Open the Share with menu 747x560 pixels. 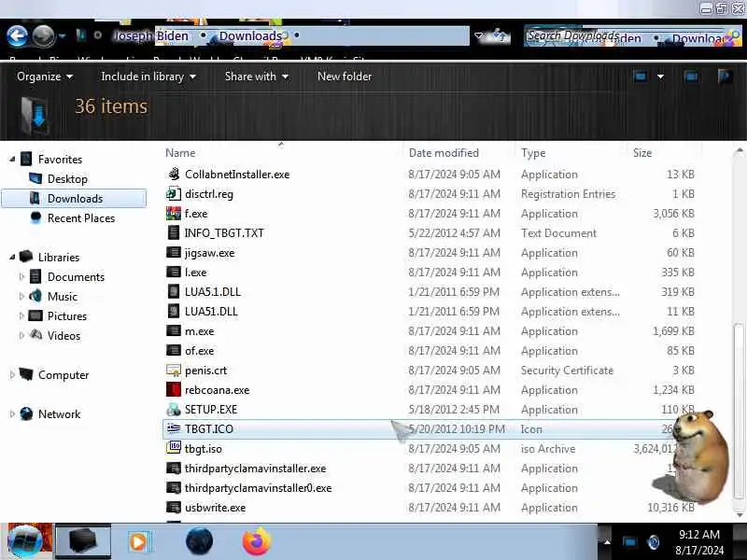[256, 77]
